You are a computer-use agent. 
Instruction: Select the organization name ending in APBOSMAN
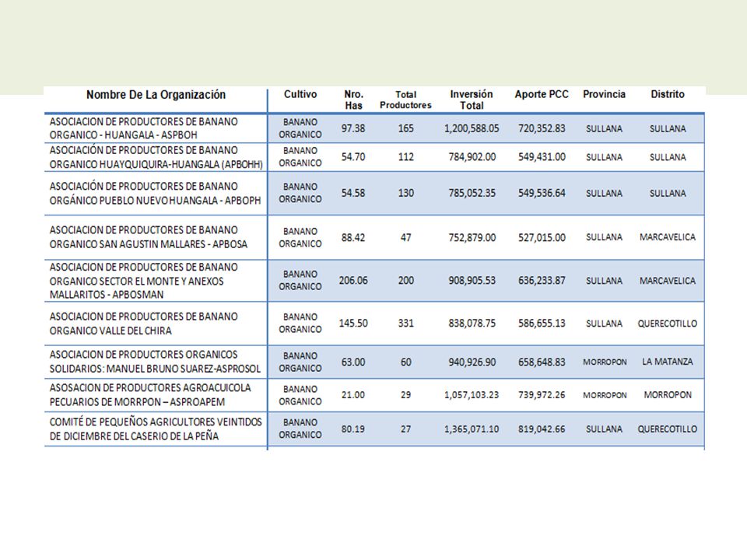click(143, 281)
